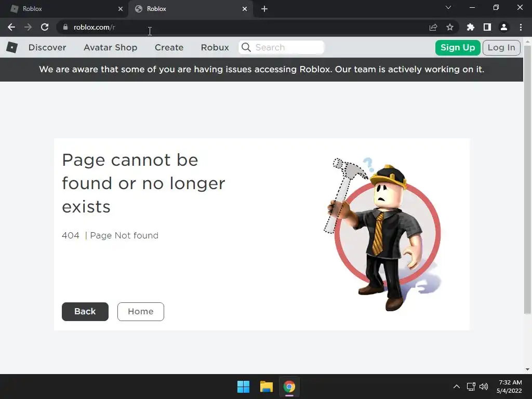Restore down the Chrome window
This screenshot has height=399, width=532.
[496, 7]
